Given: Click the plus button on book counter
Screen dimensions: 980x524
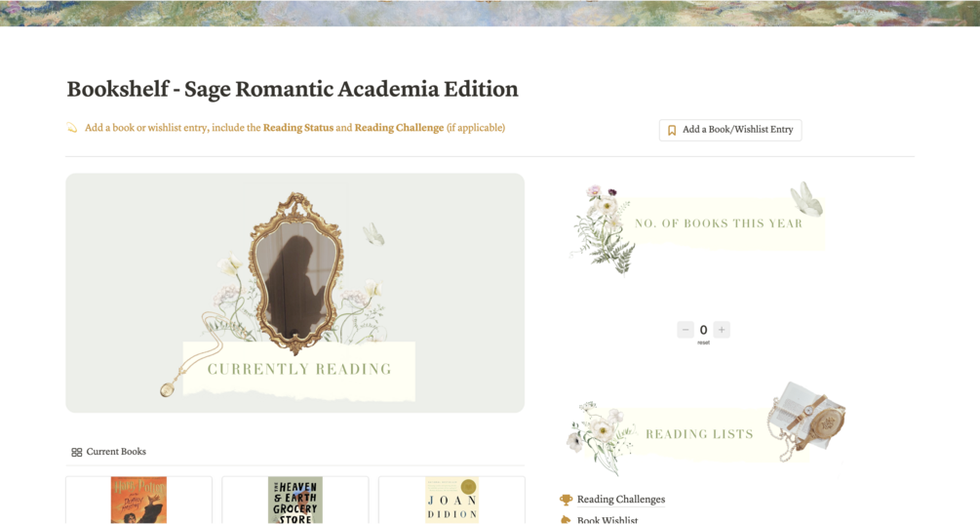Looking at the screenshot, I should tap(721, 330).
